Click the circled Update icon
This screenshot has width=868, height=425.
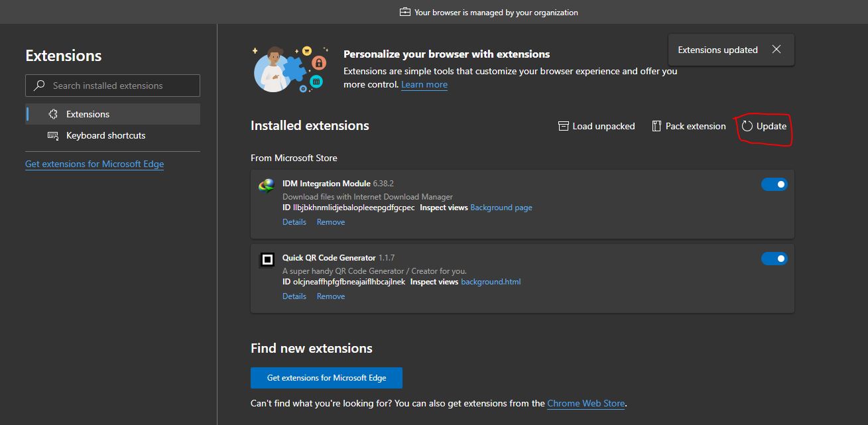click(x=748, y=125)
